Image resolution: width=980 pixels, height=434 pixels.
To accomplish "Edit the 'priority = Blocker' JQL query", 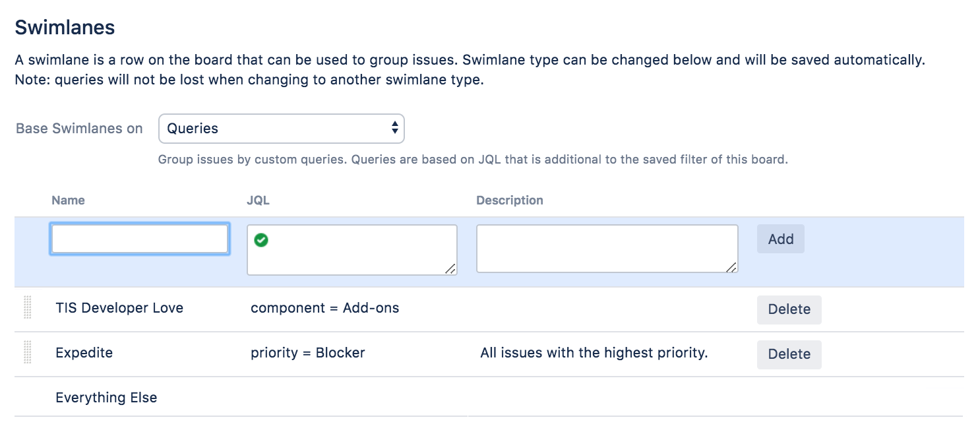I will (308, 353).
